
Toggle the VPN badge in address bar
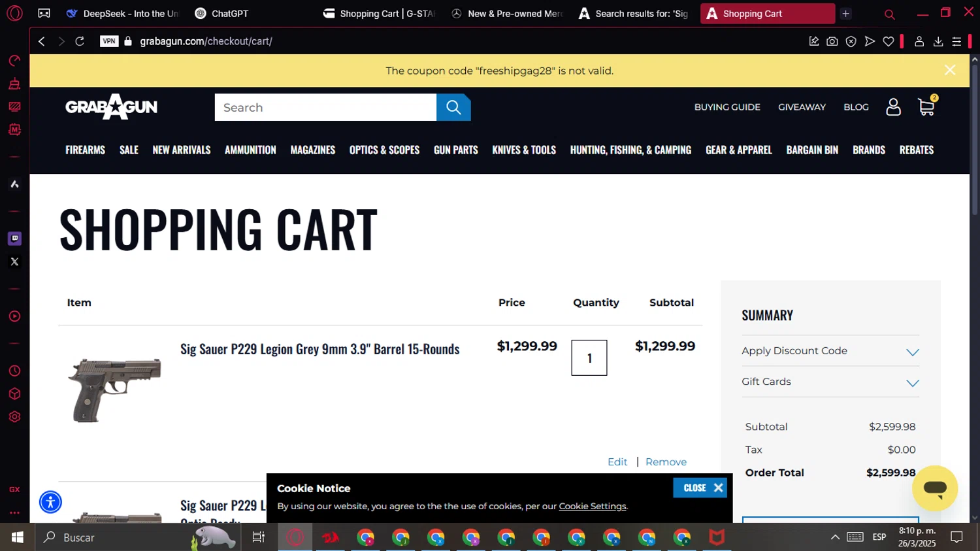(109, 41)
